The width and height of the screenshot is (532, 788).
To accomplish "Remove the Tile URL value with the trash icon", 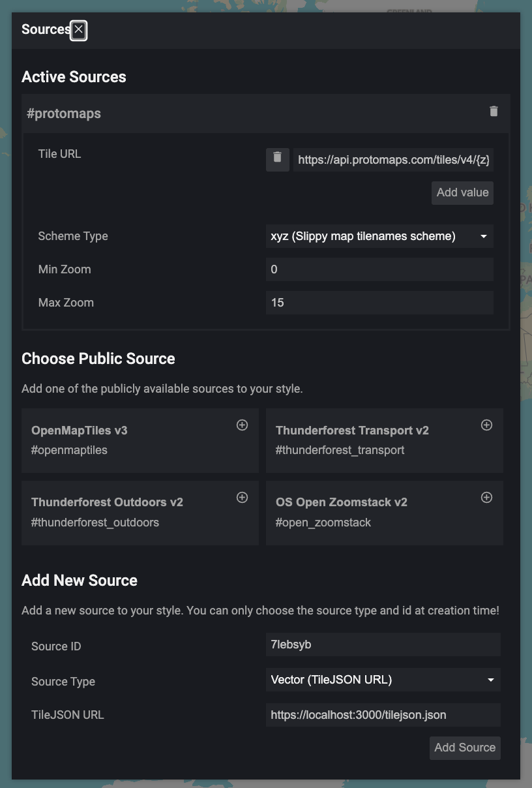I will 276,159.
